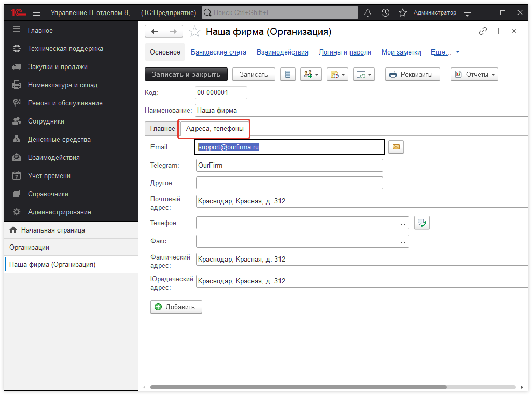This screenshot has width=532, height=395.
Task: Click the send email envelope icon
Action: (396, 147)
